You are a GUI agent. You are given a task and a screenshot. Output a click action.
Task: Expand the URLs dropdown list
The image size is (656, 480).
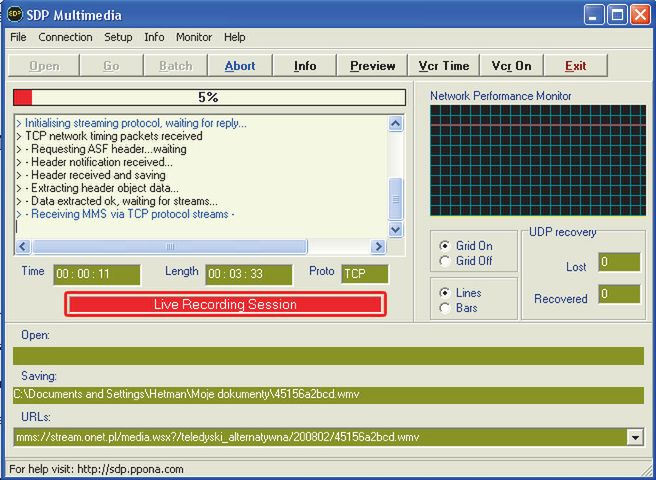tap(634, 437)
